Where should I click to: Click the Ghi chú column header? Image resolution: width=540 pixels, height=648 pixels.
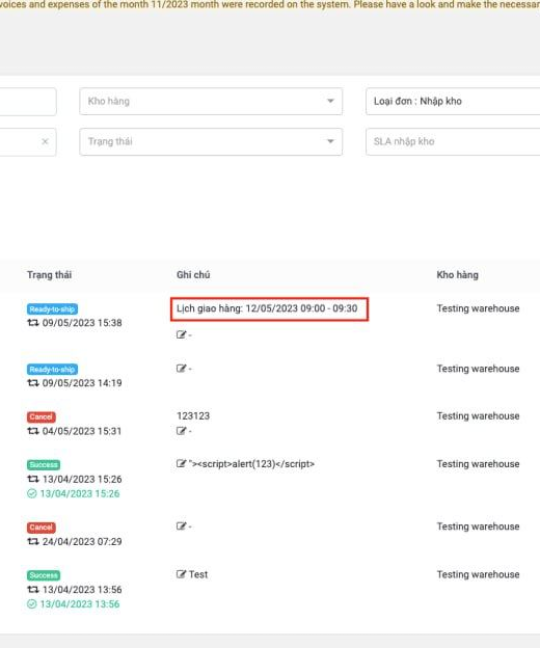(x=193, y=275)
